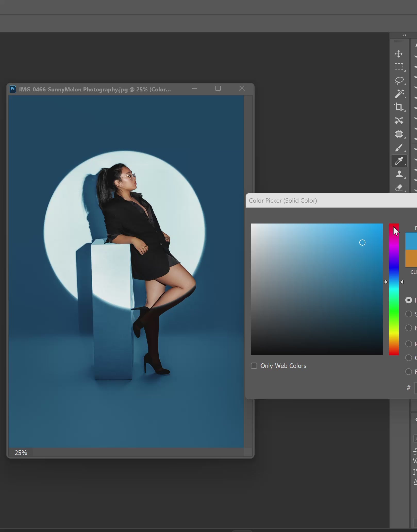
Task: Select the Clone Stamp tool
Action: pos(399,175)
